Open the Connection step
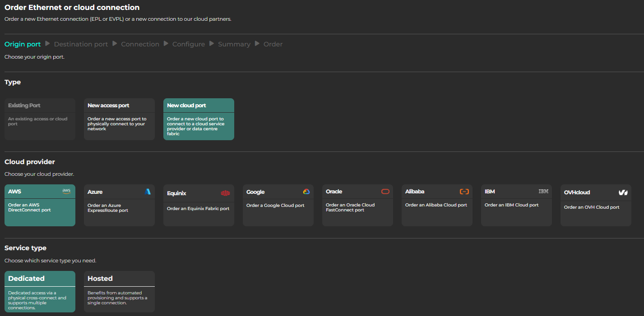The width and height of the screenshot is (644, 316). pyautogui.click(x=140, y=44)
